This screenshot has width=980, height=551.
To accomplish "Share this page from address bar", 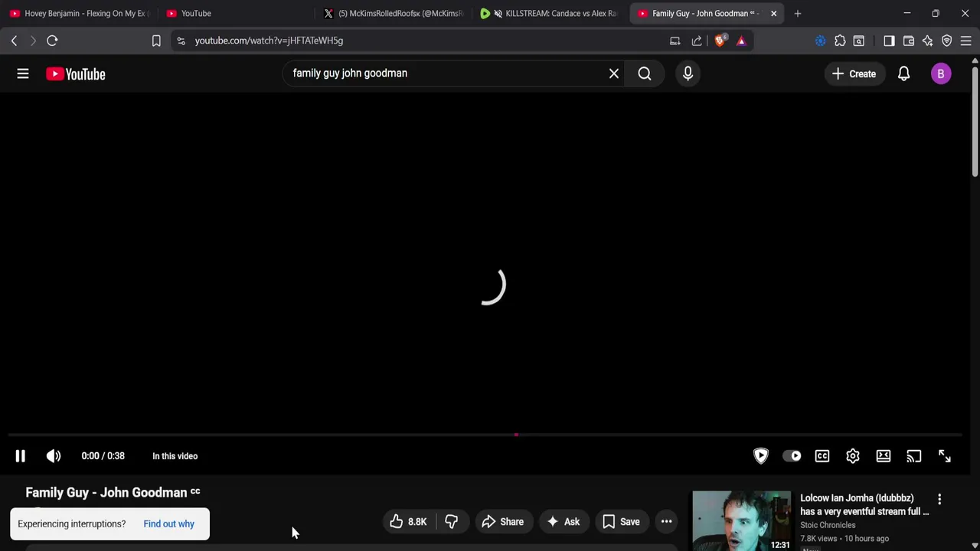I will (x=697, y=41).
